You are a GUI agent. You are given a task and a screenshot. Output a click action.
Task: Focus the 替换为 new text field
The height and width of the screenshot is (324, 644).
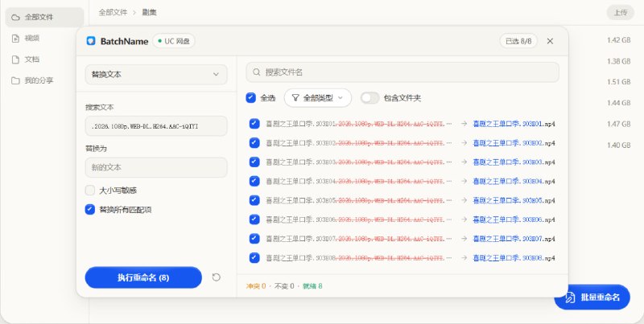[x=156, y=167]
